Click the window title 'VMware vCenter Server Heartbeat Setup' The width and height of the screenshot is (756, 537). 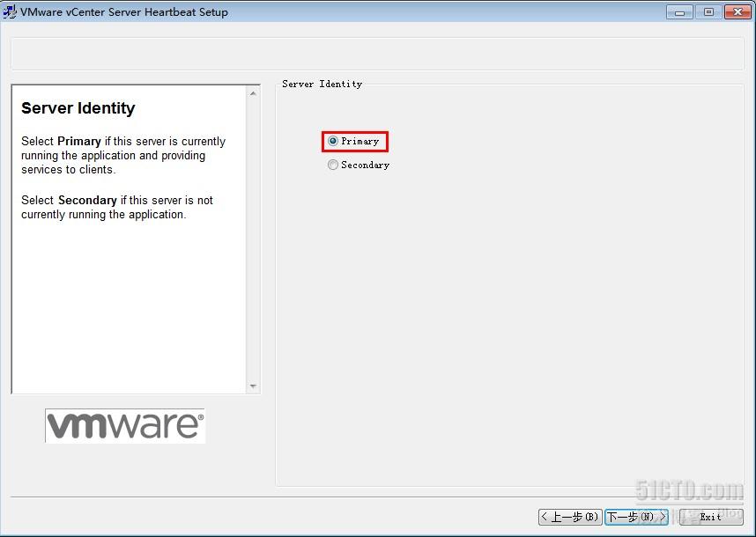coord(124,12)
